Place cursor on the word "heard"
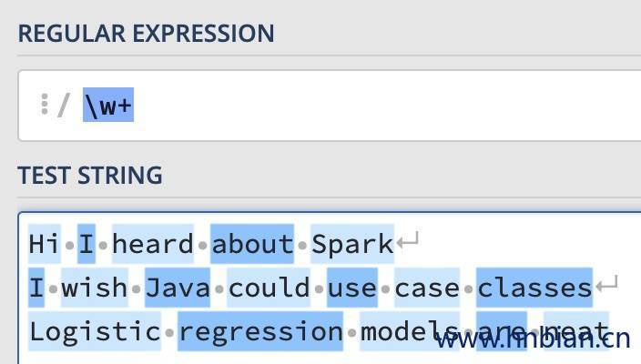641x364 pixels. 152,244
